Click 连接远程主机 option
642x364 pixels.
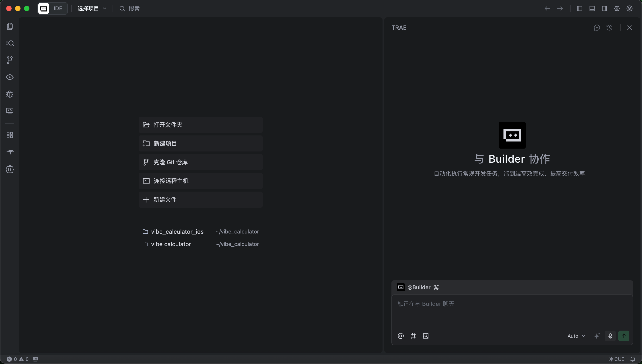pos(201,181)
